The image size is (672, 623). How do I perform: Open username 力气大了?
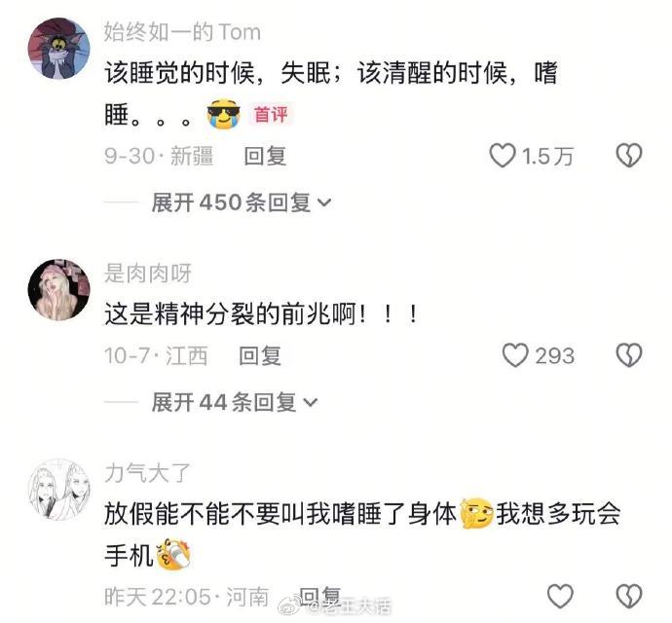pyautogui.click(x=147, y=473)
